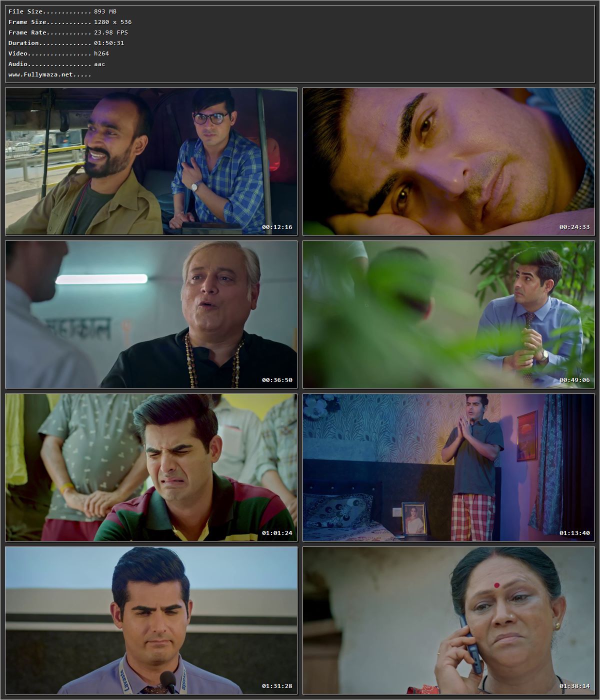
Task: Select the thumbnail timestamped 00:24:33
Action: point(449,161)
